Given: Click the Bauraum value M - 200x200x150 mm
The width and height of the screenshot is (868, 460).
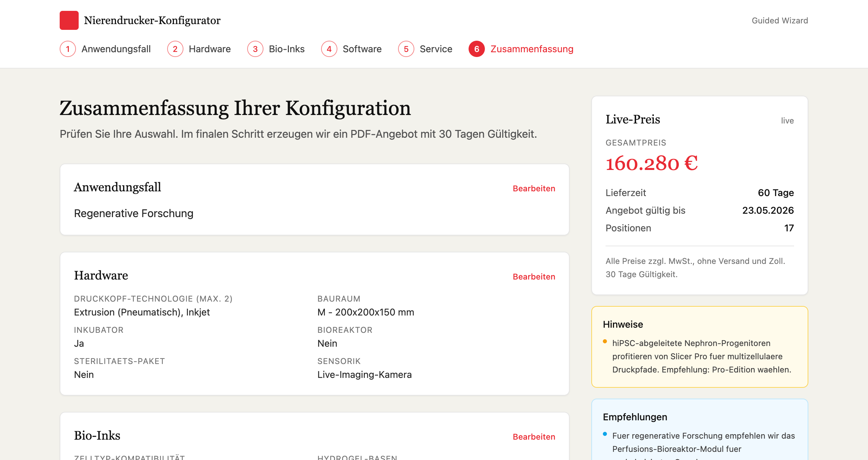Looking at the screenshot, I should pyautogui.click(x=366, y=312).
